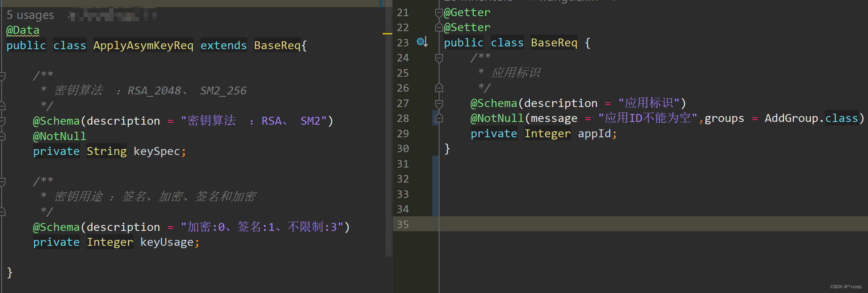Collapse the fold marker beside @Getter
The width and height of the screenshot is (868, 293).
coord(439,13)
